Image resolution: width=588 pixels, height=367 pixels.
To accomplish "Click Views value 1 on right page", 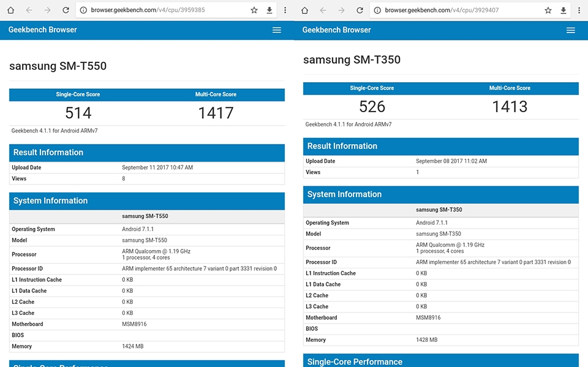I will 417,172.
